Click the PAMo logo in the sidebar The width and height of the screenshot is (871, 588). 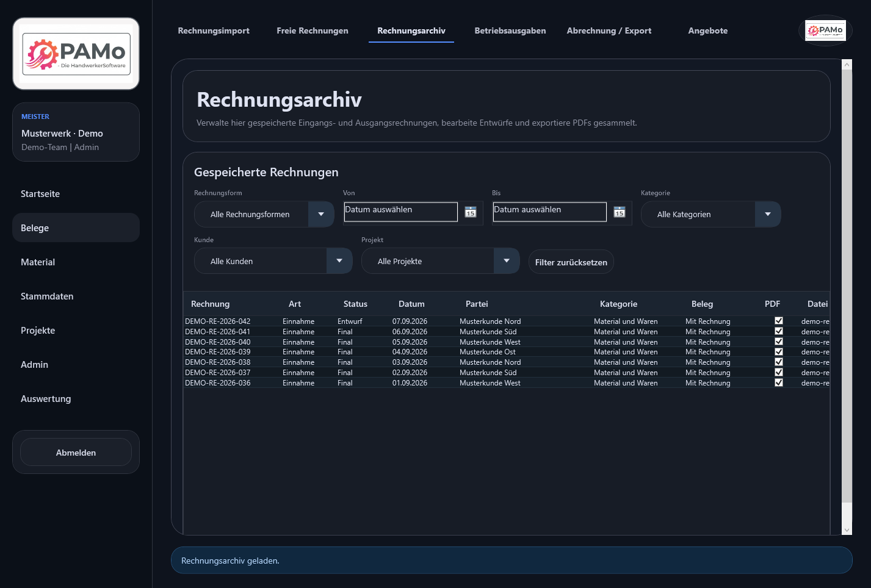click(x=76, y=54)
